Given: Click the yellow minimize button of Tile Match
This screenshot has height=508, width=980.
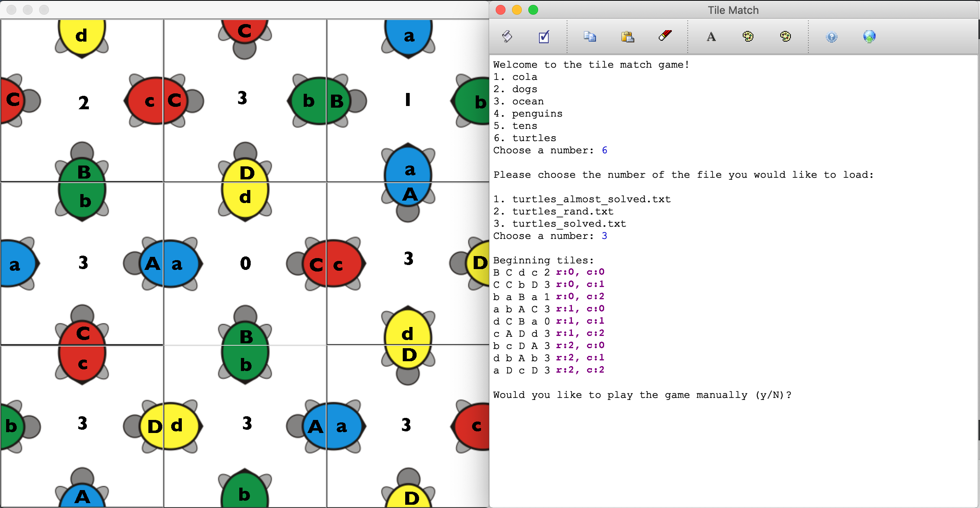Looking at the screenshot, I should click(516, 10).
